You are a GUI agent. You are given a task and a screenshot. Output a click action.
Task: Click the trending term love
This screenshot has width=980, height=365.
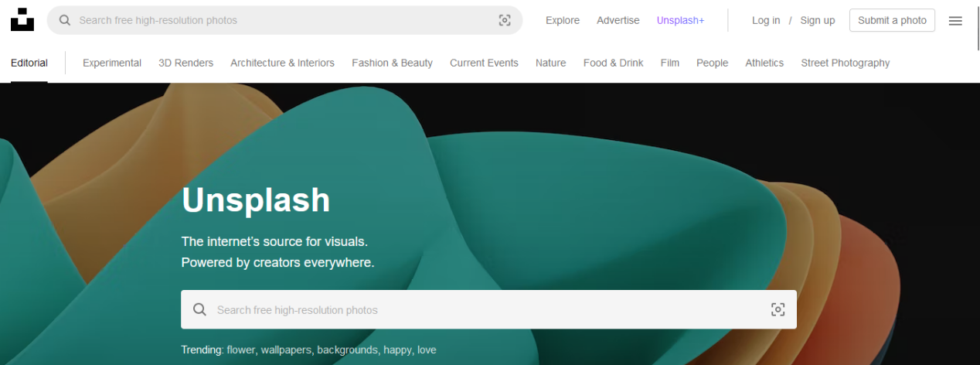(427, 350)
